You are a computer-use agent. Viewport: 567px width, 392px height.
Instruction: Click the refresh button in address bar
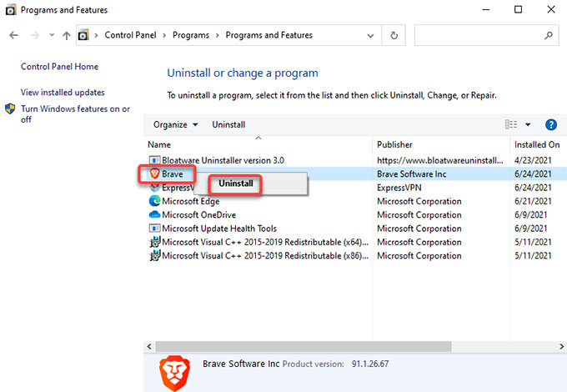click(394, 35)
